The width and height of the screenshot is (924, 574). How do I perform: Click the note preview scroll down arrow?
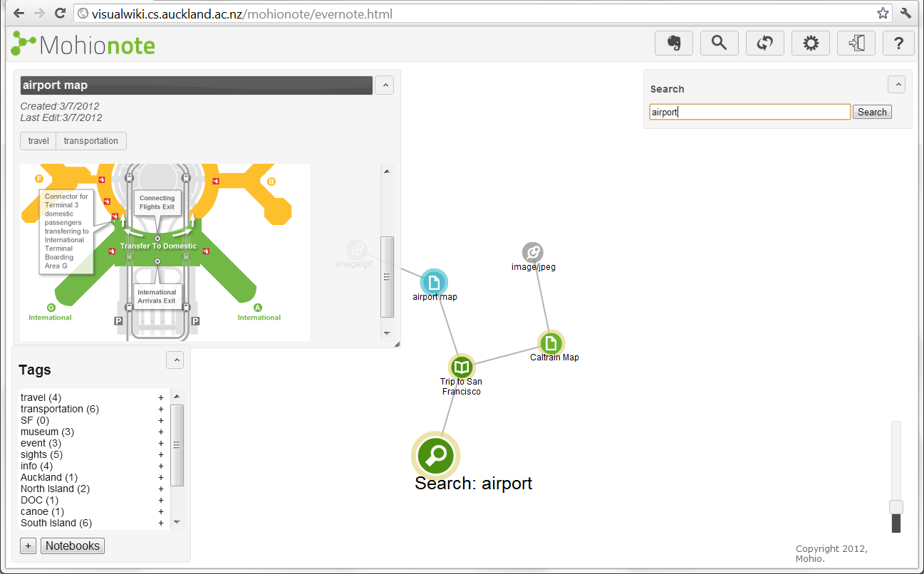pos(388,333)
